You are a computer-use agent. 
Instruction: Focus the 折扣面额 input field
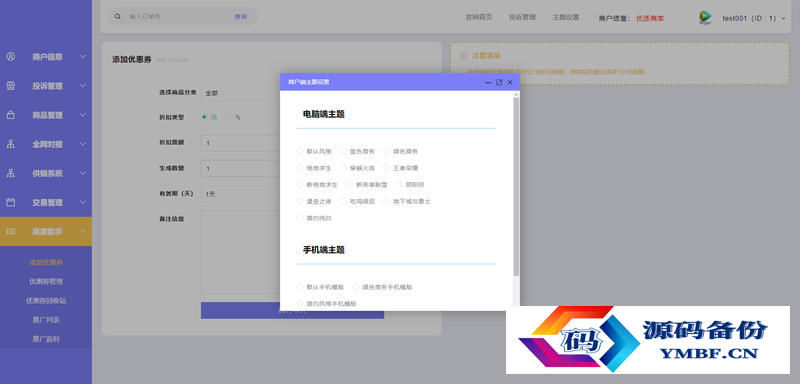pyautogui.click(x=240, y=143)
